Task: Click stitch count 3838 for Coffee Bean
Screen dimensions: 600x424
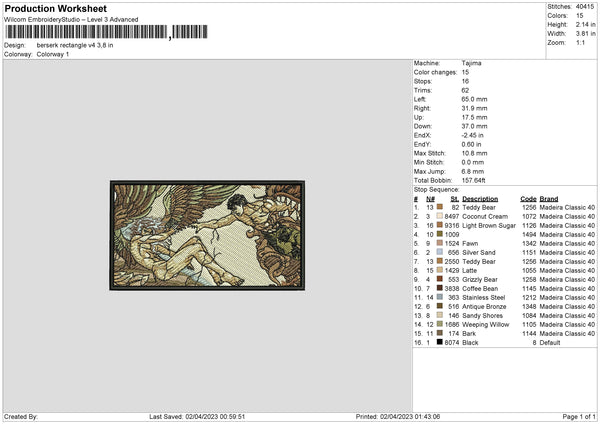Action: tap(452, 289)
